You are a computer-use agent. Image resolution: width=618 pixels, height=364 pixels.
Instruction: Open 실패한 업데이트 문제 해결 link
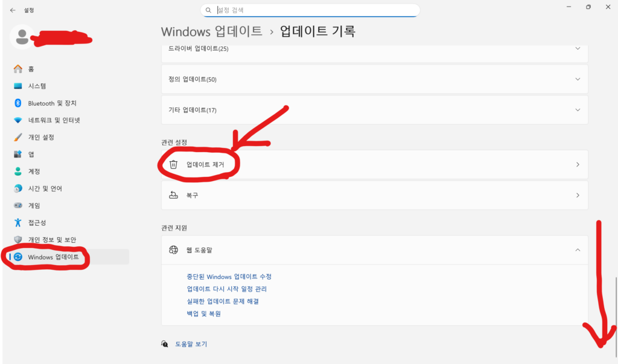(x=223, y=301)
